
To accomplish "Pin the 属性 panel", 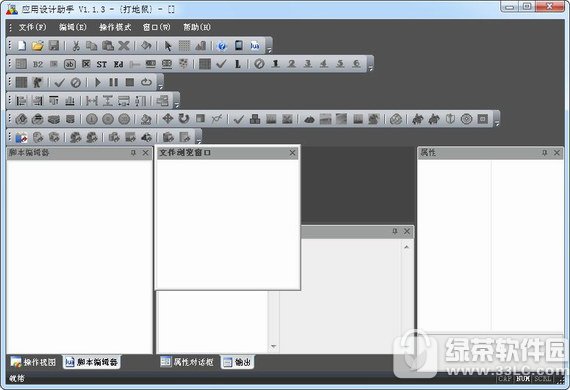I will pos(545,153).
